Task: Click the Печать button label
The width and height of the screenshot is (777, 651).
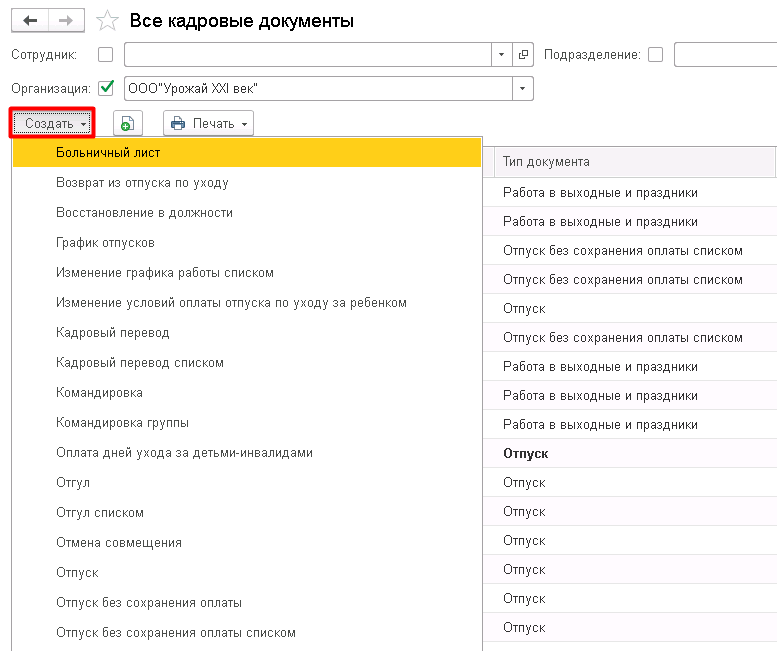Action: (214, 123)
